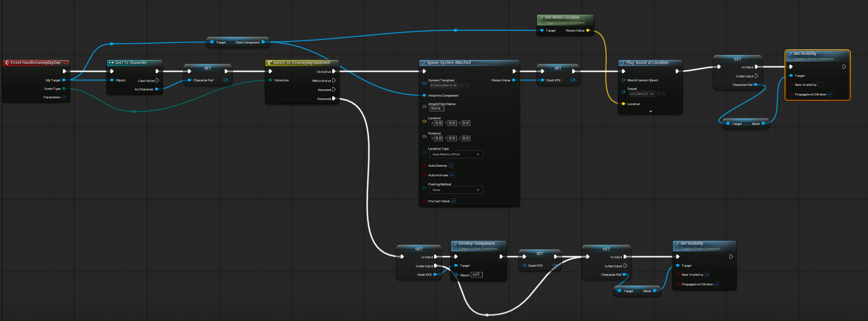Screen dimensions: 868x321
Task: Click reroute node on Event Type wire
Action: click(134, 112)
